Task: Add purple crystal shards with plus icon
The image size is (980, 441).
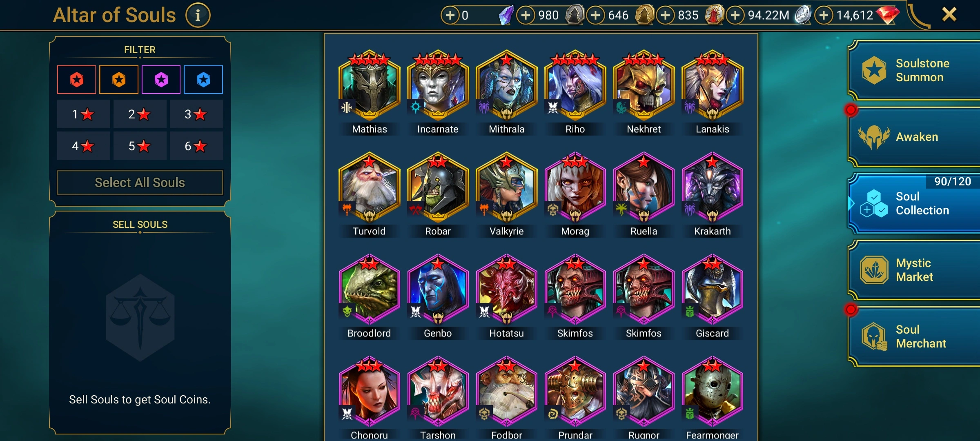Action: point(450,16)
